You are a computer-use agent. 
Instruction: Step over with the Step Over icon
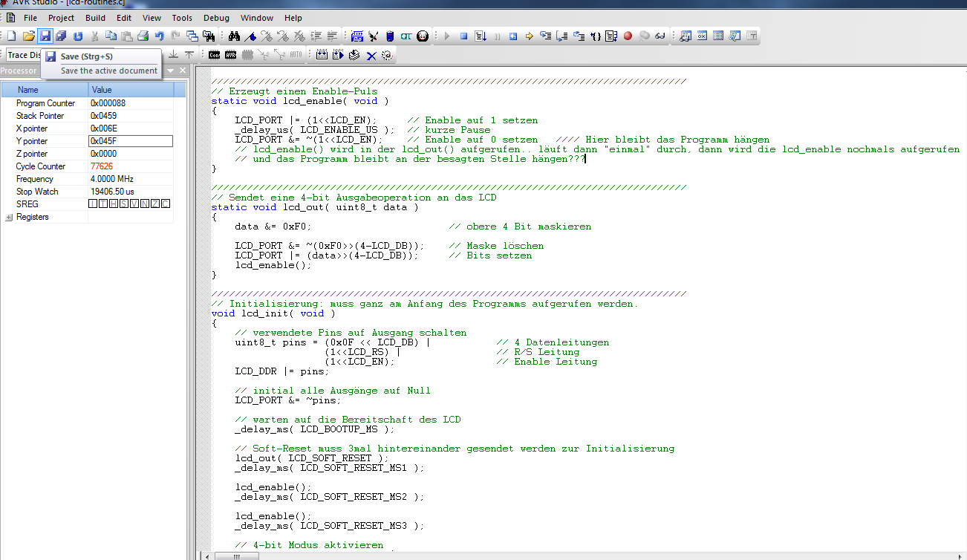click(562, 36)
